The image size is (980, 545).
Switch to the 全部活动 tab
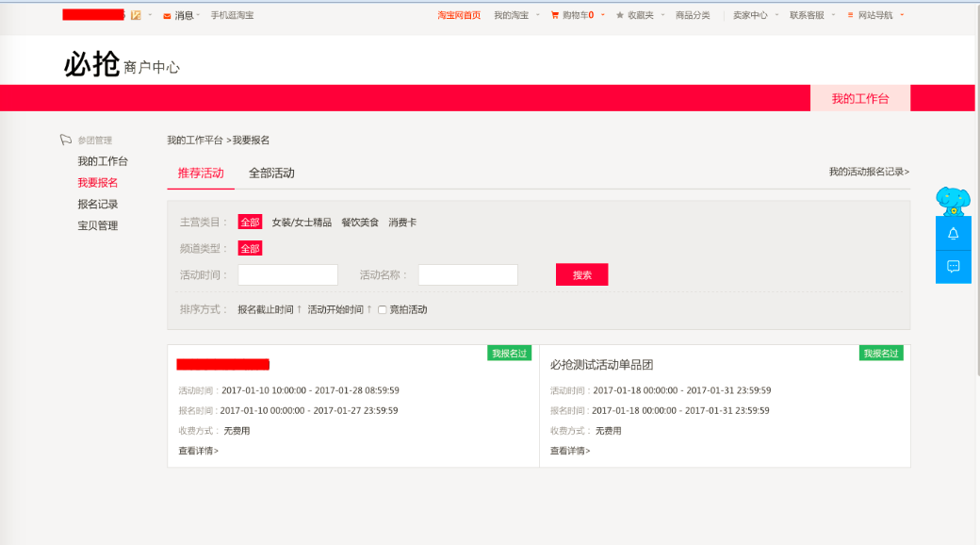click(271, 173)
